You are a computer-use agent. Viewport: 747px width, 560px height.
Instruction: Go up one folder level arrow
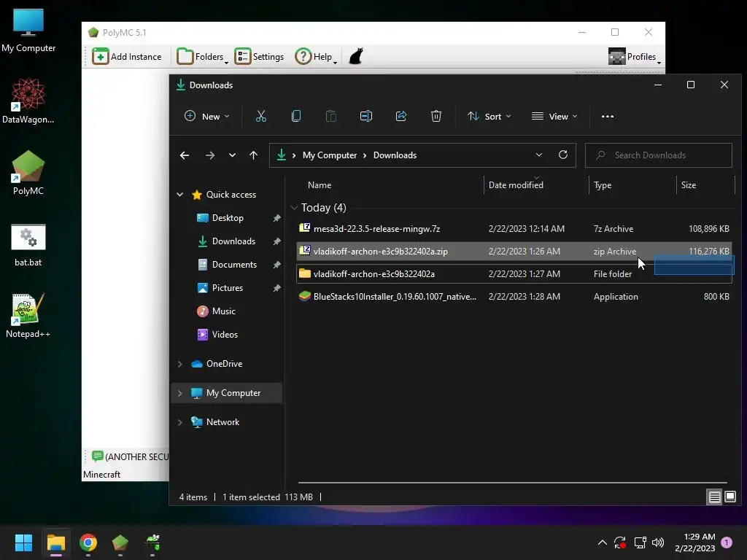point(253,155)
